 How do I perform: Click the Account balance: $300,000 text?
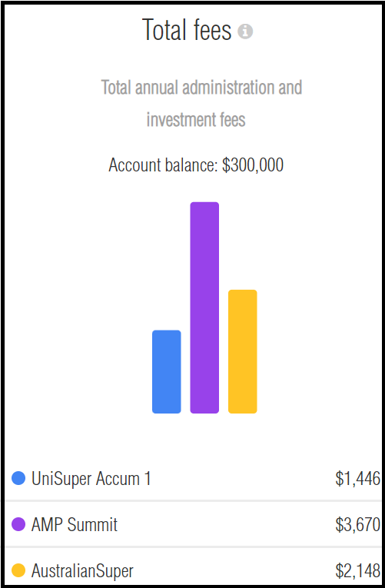(x=196, y=165)
